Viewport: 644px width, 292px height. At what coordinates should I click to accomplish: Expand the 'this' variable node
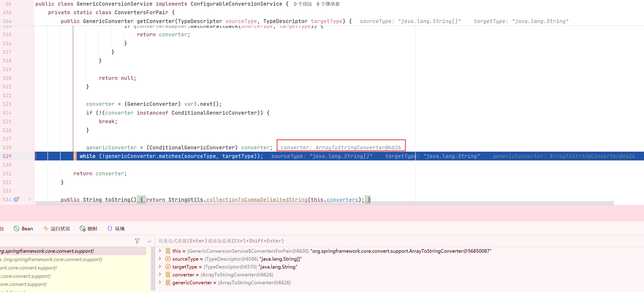pyautogui.click(x=160, y=251)
